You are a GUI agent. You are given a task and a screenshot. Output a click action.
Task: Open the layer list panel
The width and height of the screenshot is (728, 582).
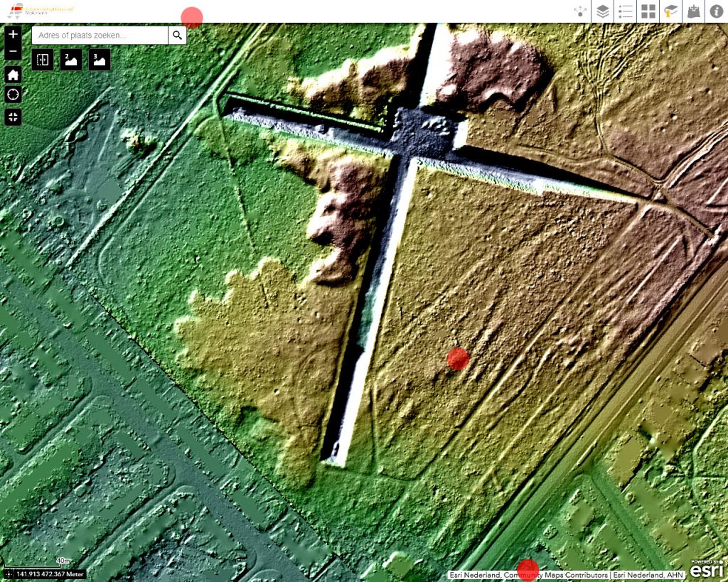point(603,11)
